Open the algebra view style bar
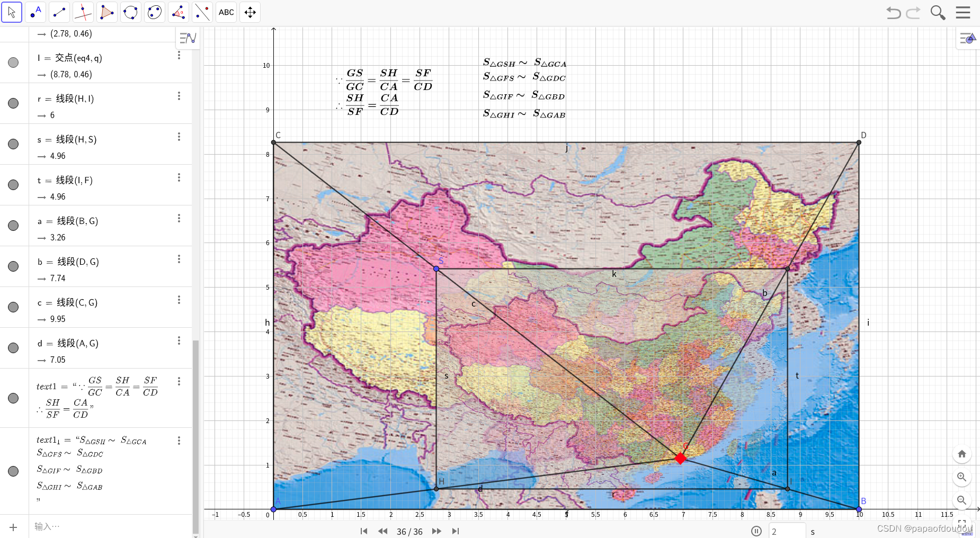 188,38
